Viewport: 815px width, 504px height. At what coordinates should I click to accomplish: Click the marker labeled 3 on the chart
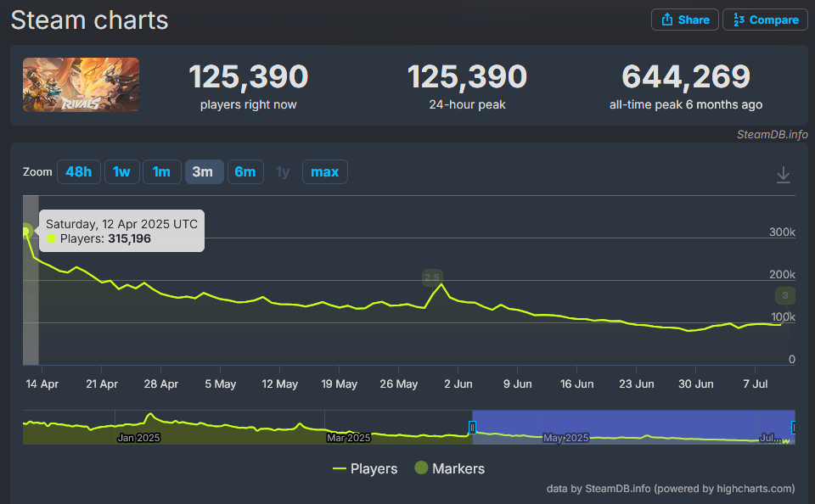[784, 295]
